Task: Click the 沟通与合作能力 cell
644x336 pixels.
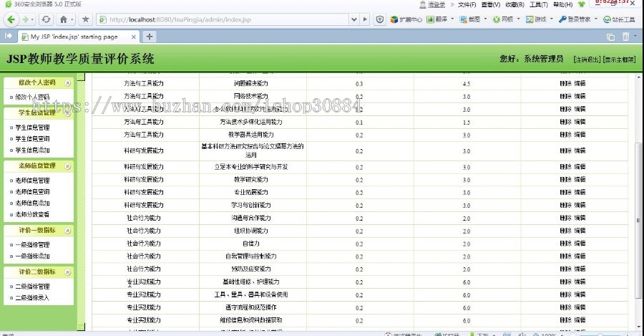Action: 251,219
